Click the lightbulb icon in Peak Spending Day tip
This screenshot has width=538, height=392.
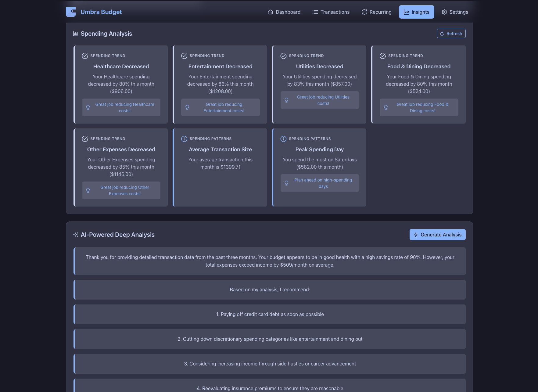286,183
